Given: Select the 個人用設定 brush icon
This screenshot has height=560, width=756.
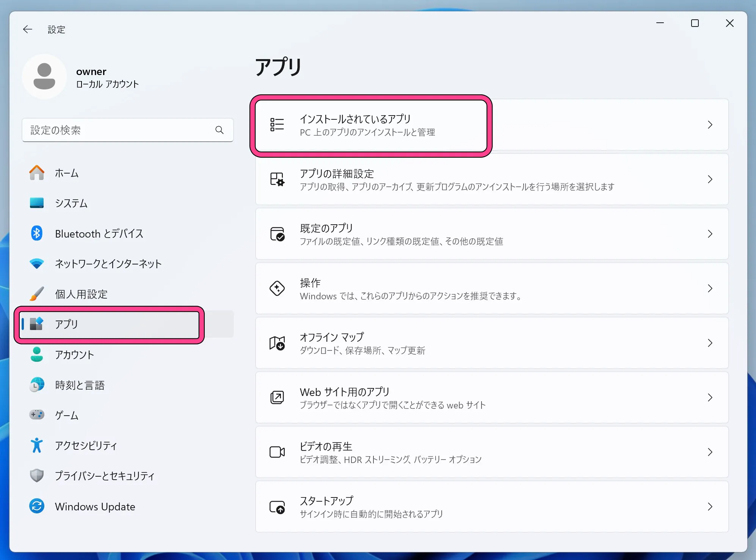Looking at the screenshot, I should pyautogui.click(x=36, y=294).
